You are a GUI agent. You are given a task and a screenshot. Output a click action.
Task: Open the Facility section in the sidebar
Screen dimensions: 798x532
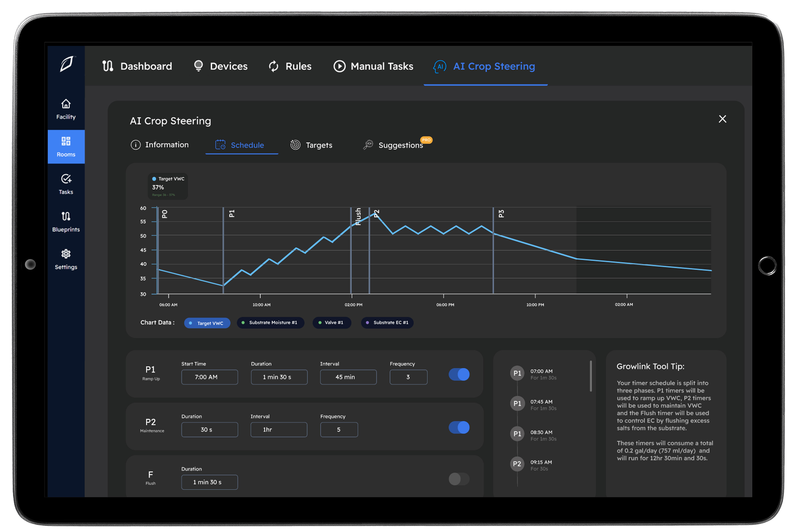pos(65,109)
